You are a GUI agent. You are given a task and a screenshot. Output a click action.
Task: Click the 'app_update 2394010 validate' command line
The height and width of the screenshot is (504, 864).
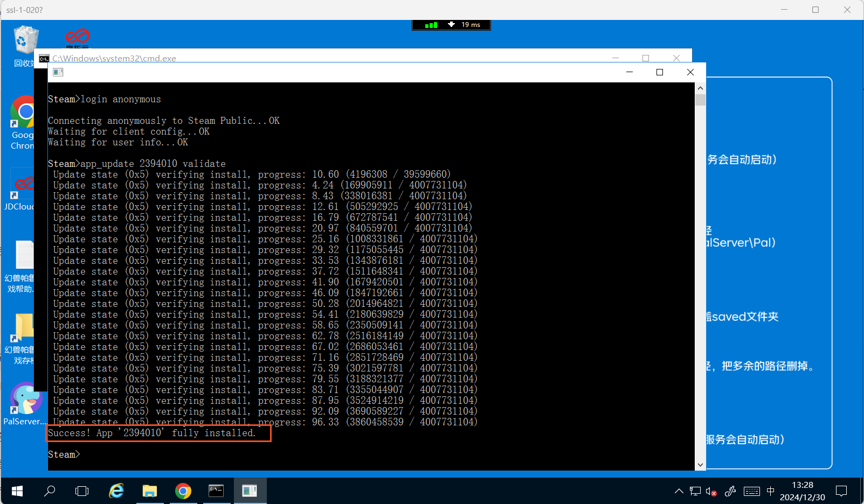tap(153, 164)
